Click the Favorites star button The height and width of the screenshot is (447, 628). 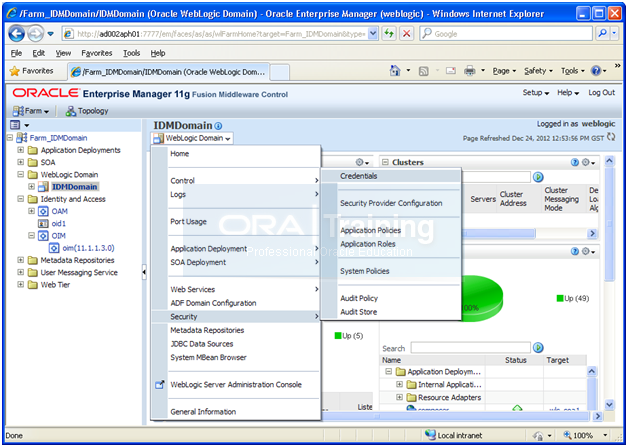(x=32, y=71)
